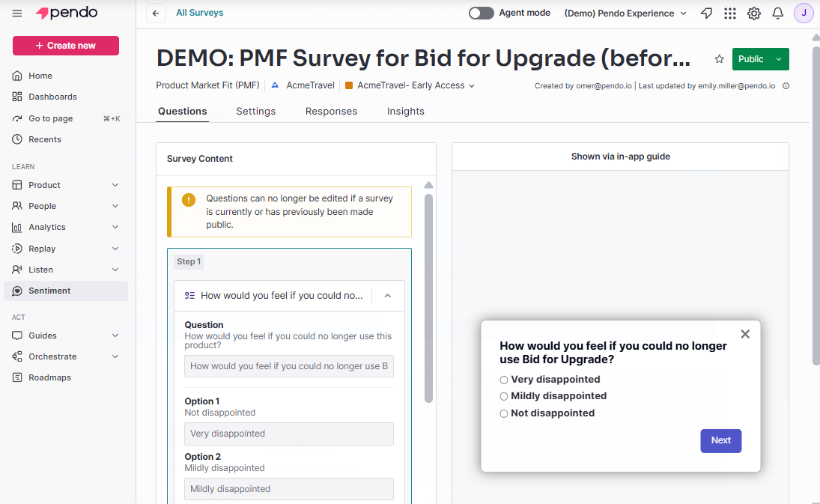Click the Dashboards grid icon
Viewport: 820px width, 504px height.
point(17,97)
